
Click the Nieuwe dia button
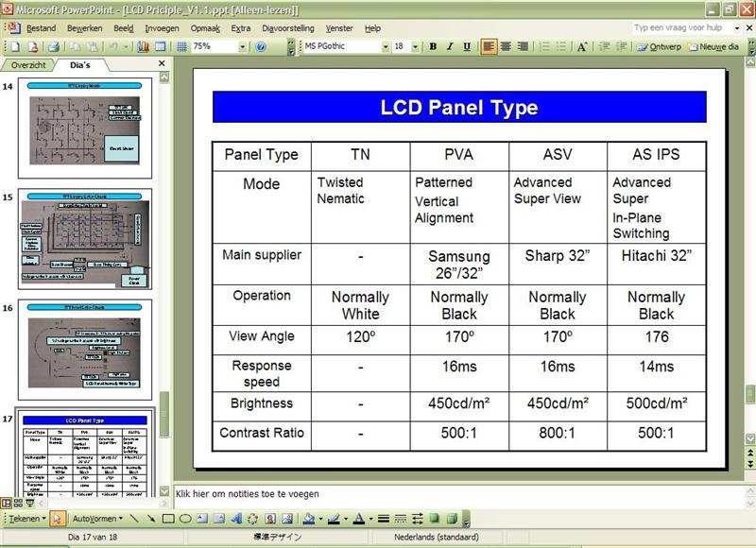tap(713, 46)
